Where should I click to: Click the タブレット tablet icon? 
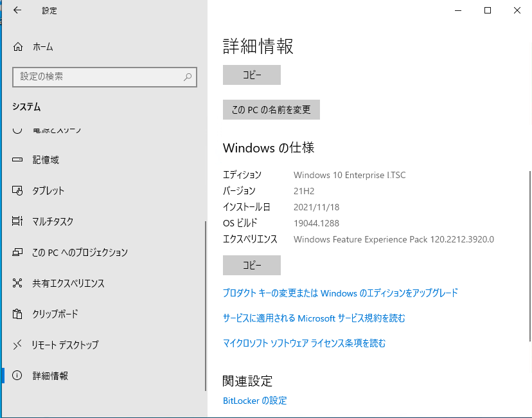point(17,190)
